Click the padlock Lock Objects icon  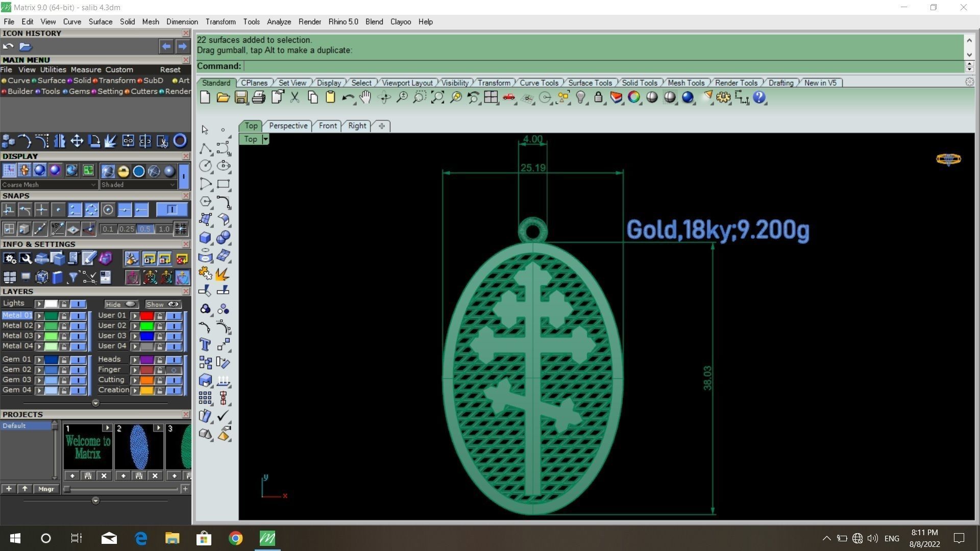598,97
